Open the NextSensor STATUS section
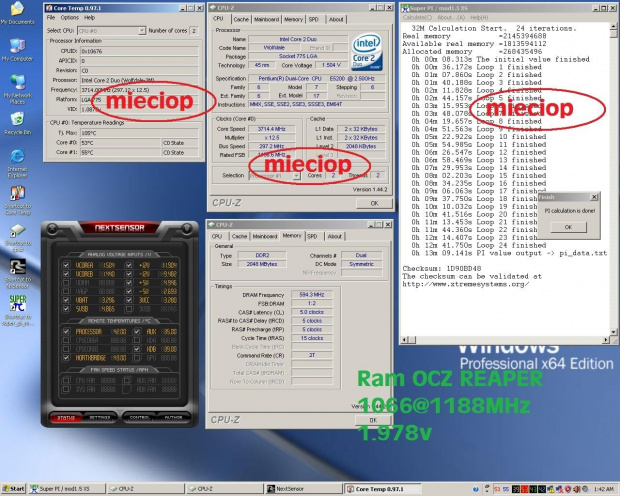Image resolution: width=620 pixels, height=496 pixels. click(x=66, y=417)
